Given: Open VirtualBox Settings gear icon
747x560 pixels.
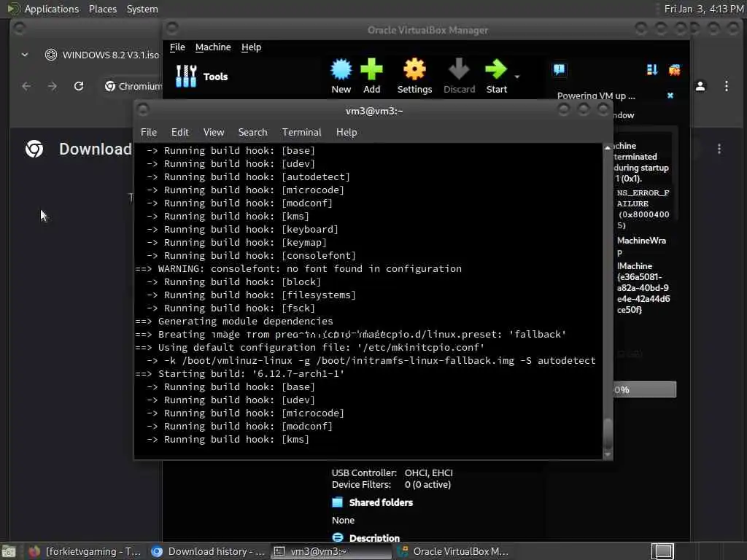Looking at the screenshot, I should click(414, 76).
